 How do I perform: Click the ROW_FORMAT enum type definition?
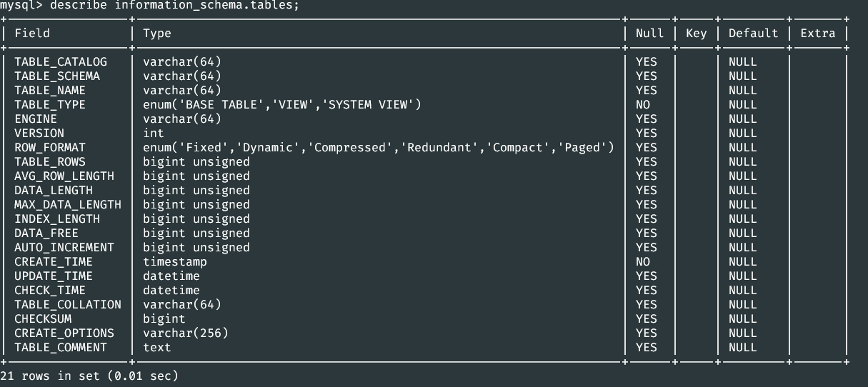click(379, 148)
